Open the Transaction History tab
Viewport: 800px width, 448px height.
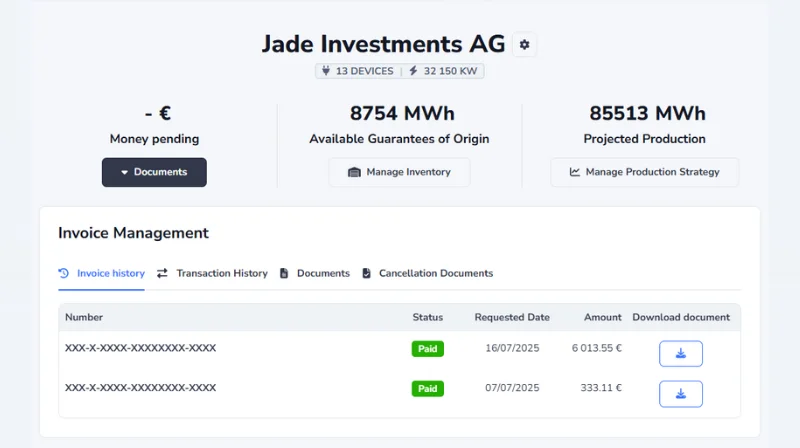coord(212,273)
